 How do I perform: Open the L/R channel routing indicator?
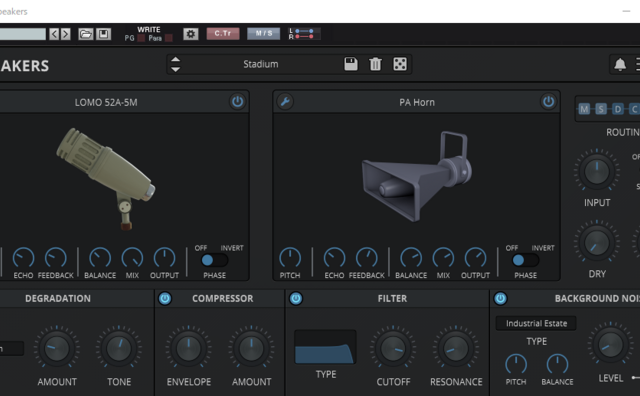tap(304, 33)
